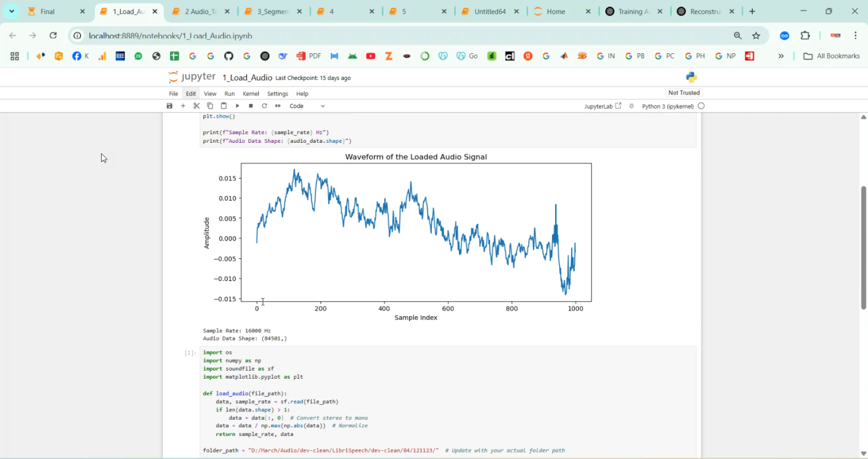The width and height of the screenshot is (868, 459).
Task: Click the Python 3 (ipykernel) kernel name
Action: click(x=668, y=106)
